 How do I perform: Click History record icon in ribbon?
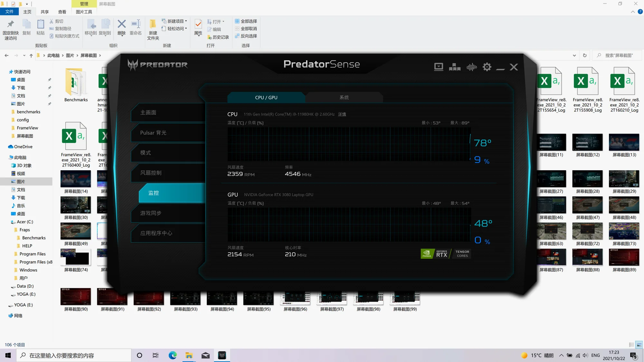(x=209, y=37)
